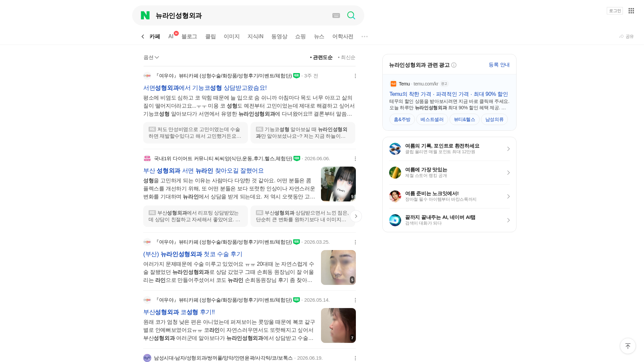Viewport: 644px width, 362px height.
Task: Click 씨씨앙 cafe profile avatar
Action: coord(147,159)
